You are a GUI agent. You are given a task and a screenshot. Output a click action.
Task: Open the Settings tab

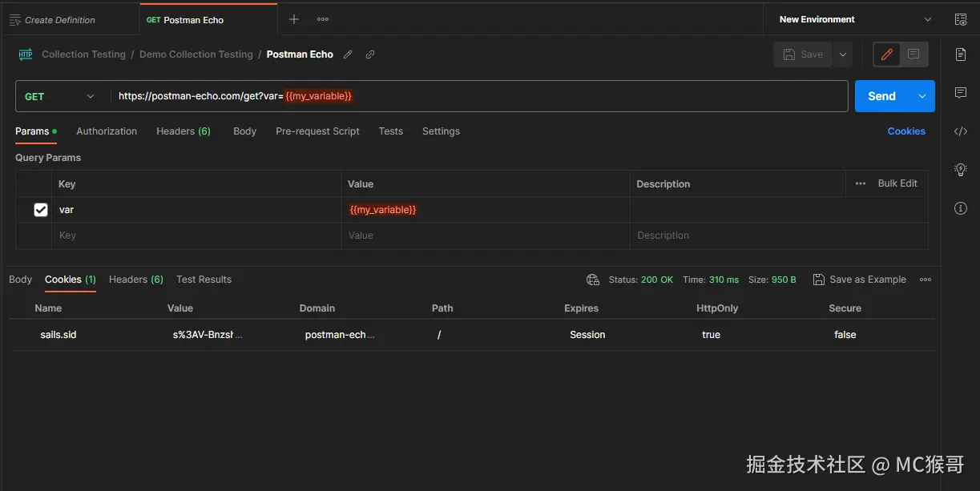pyautogui.click(x=441, y=131)
